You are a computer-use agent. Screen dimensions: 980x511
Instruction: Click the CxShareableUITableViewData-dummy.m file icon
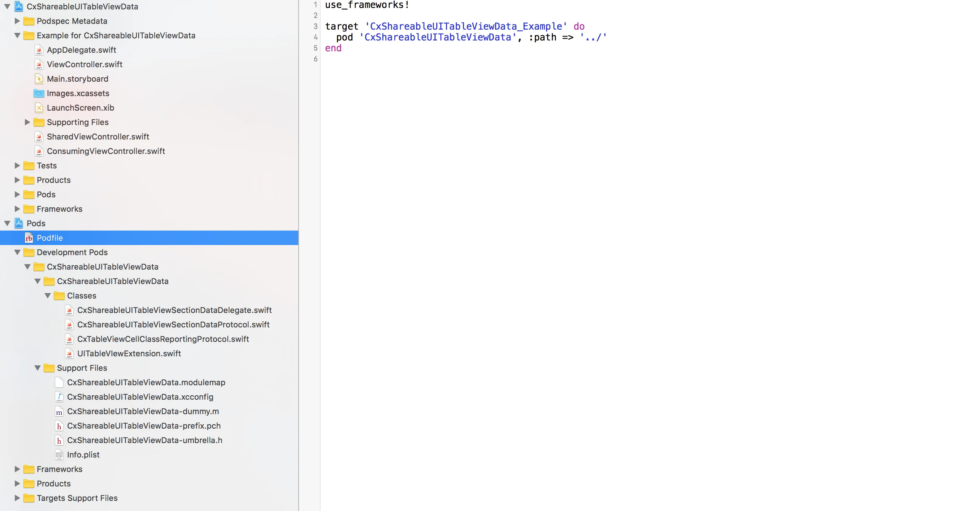coord(59,412)
